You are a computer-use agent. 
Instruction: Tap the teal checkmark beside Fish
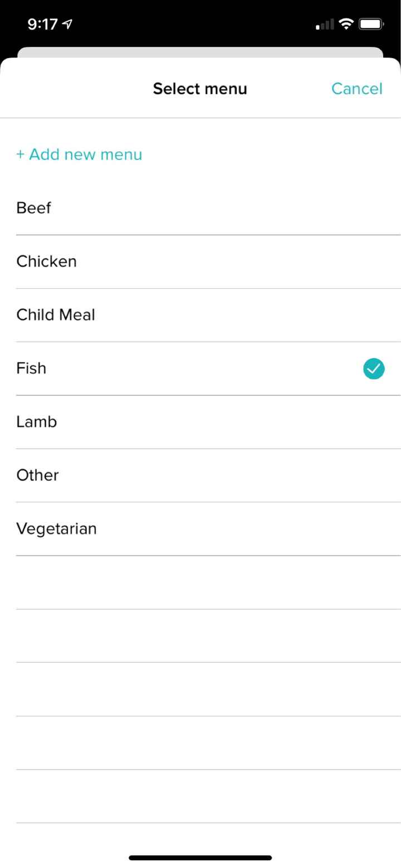pyautogui.click(x=374, y=368)
